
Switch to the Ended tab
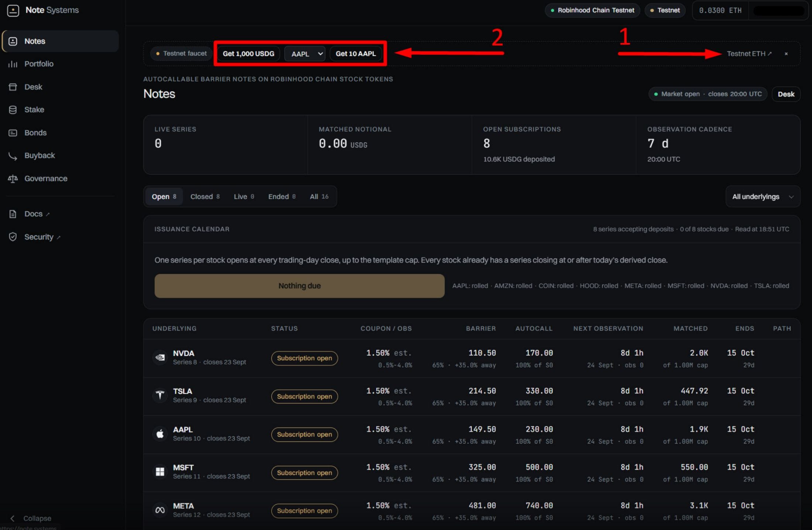pyautogui.click(x=282, y=196)
